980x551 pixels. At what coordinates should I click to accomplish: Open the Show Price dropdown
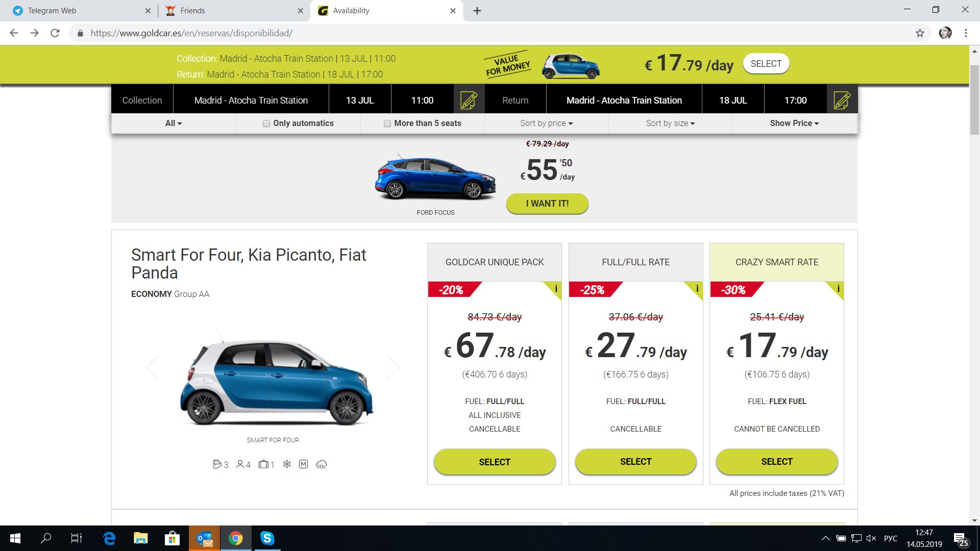(794, 123)
